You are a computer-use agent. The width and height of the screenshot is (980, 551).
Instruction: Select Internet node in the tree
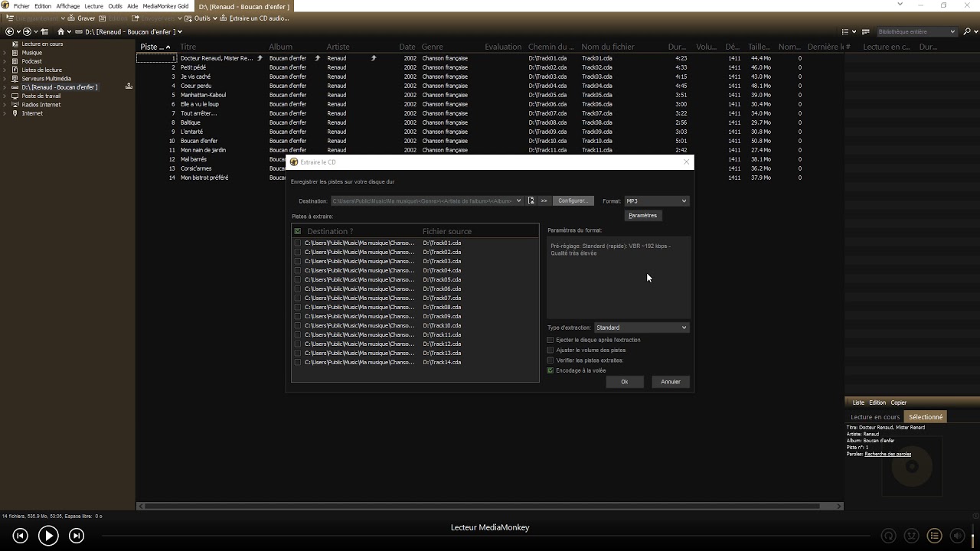click(32, 113)
